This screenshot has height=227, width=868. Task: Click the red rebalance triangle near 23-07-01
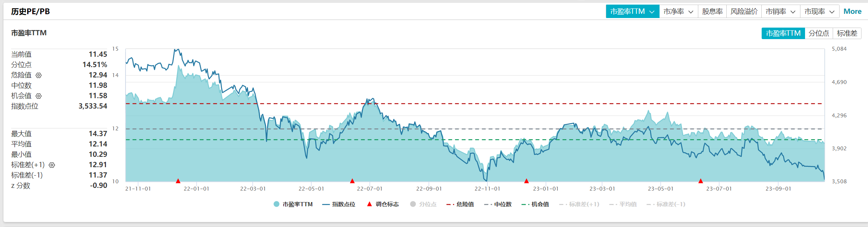coord(701,181)
